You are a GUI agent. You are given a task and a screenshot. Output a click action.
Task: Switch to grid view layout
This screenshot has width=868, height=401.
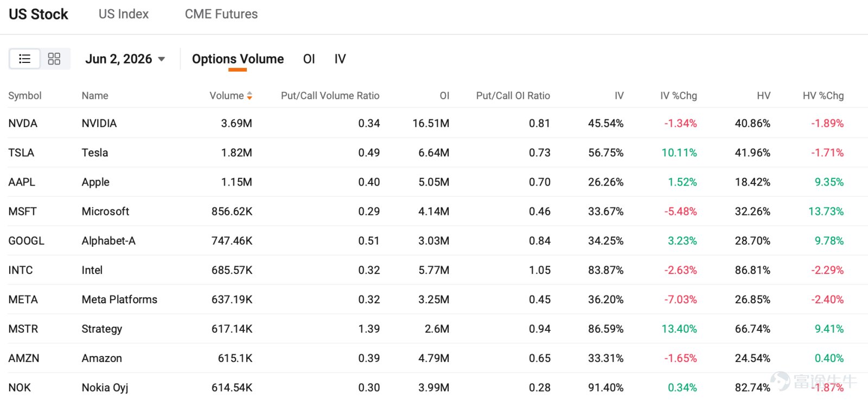(54, 59)
